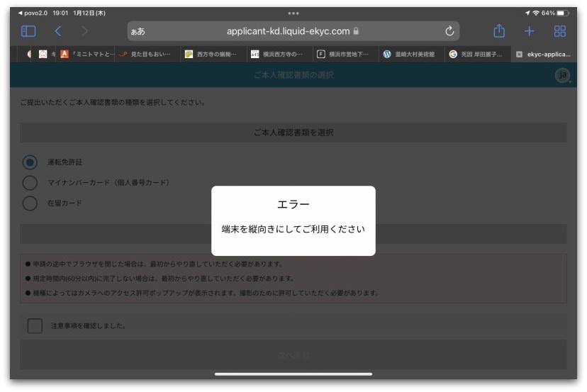
Task: Open the share sheet icon
Action: pos(499,30)
